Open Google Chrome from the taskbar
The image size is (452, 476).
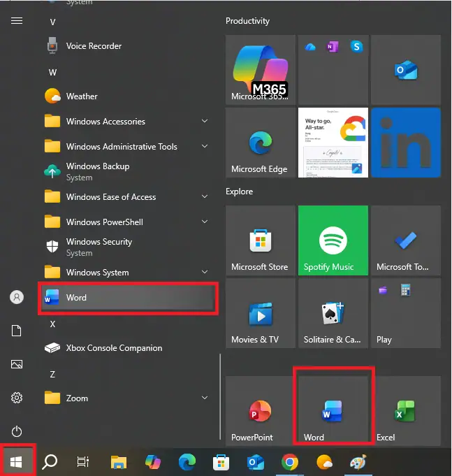pyautogui.click(x=291, y=461)
